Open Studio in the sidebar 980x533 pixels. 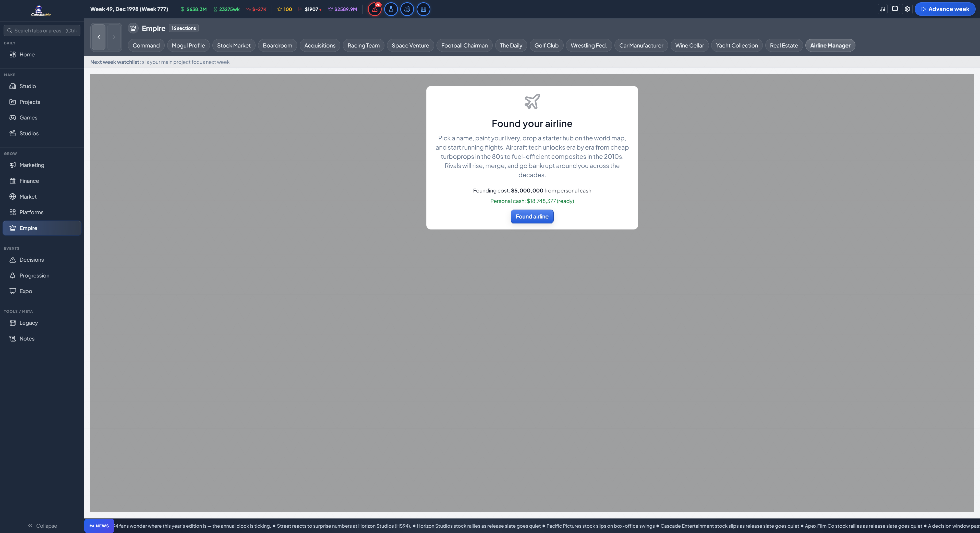click(x=42, y=86)
